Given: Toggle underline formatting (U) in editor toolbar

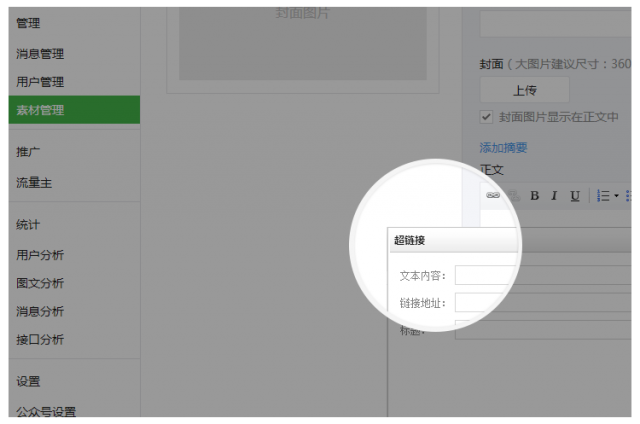Looking at the screenshot, I should [575, 196].
